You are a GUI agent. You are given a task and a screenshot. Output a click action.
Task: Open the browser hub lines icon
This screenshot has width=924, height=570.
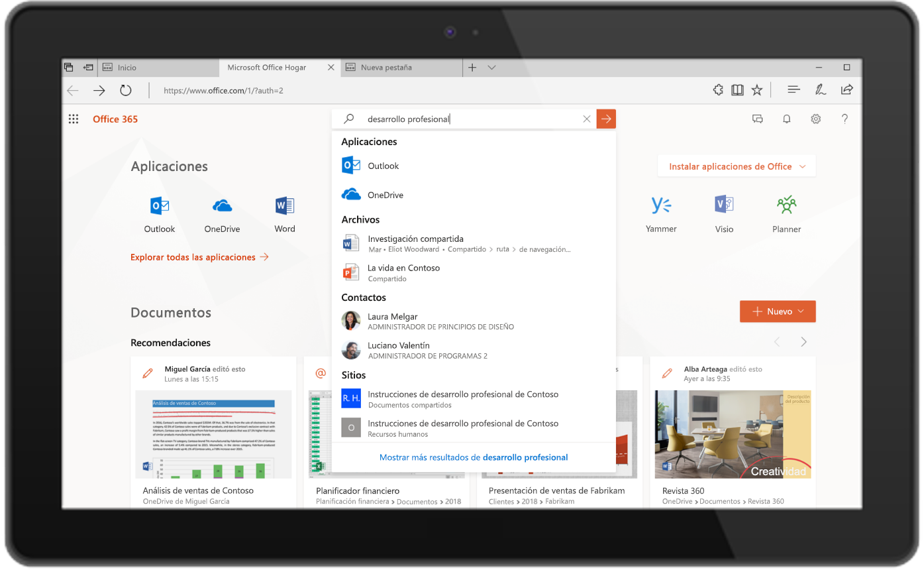[x=794, y=90]
